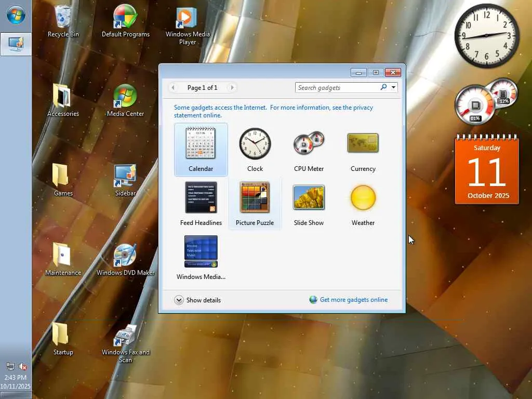Select the Windows Fax and Scan shortcut
The width and height of the screenshot is (532, 399).
coord(126,343)
